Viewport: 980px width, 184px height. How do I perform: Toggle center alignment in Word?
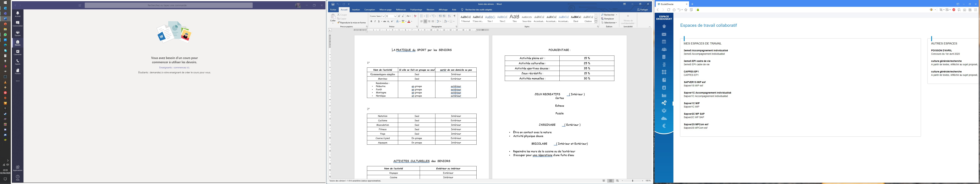point(425,22)
